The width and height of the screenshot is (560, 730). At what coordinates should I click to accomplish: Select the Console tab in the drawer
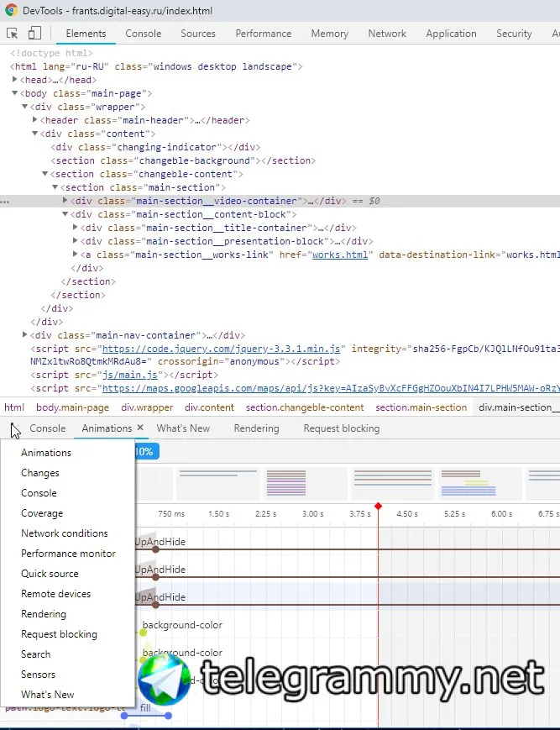click(48, 428)
